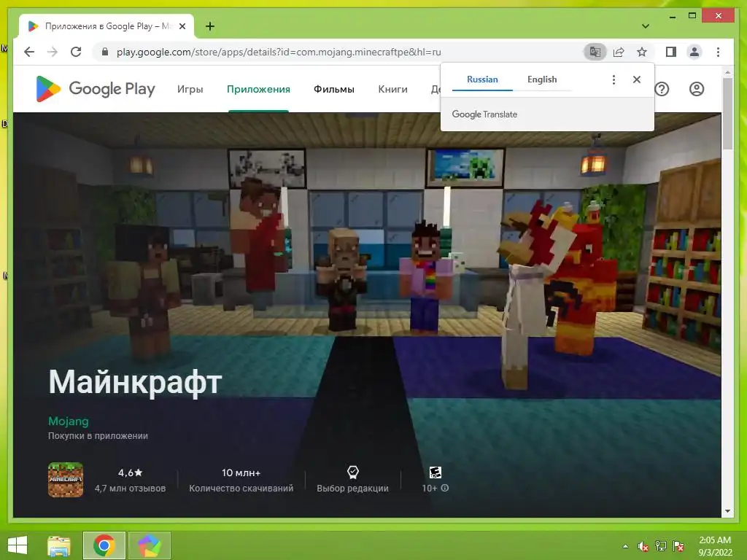Open the Chrome profile avatar button
The width and height of the screenshot is (747, 560).
tap(694, 52)
